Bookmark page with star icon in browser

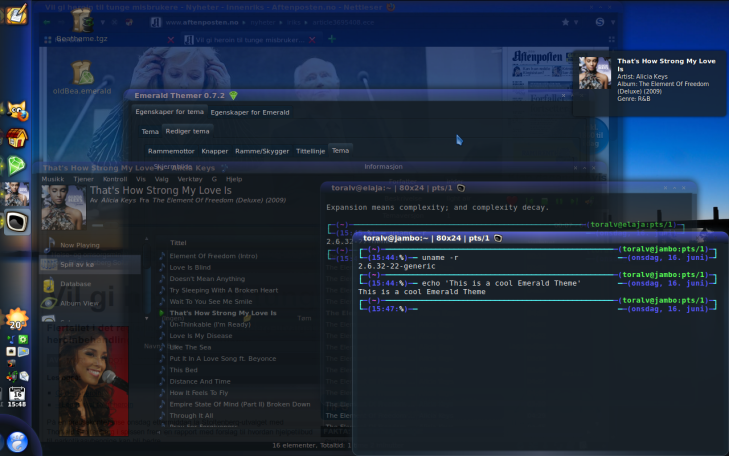click(x=565, y=22)
